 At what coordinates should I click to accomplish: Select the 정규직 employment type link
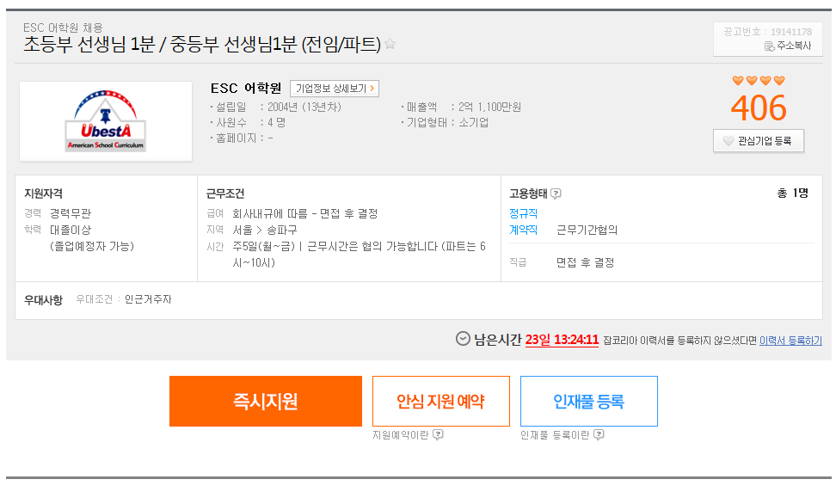coord(523,213)
